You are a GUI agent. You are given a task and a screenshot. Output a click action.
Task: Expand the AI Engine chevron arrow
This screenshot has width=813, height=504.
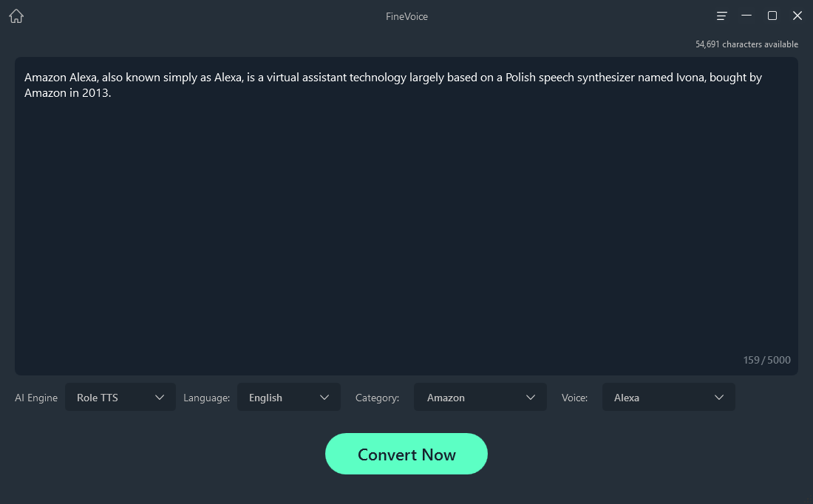[160, 397]
